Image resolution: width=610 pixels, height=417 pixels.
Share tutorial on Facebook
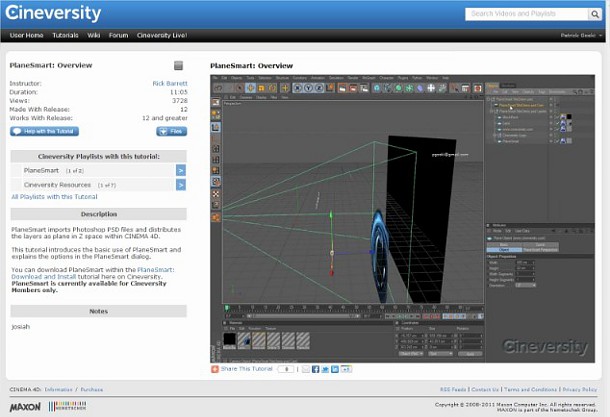316,369
